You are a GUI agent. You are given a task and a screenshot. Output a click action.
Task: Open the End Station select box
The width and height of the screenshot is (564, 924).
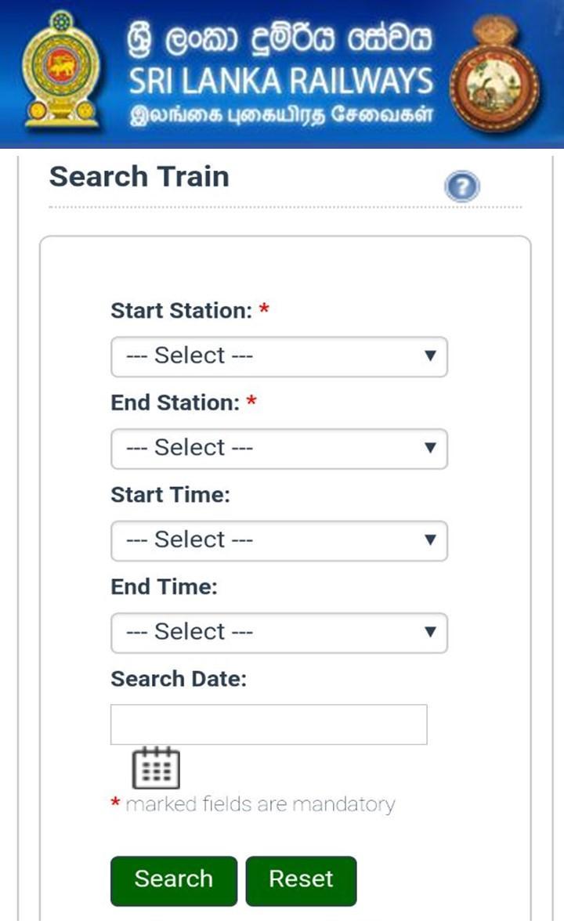click(279, 449)
